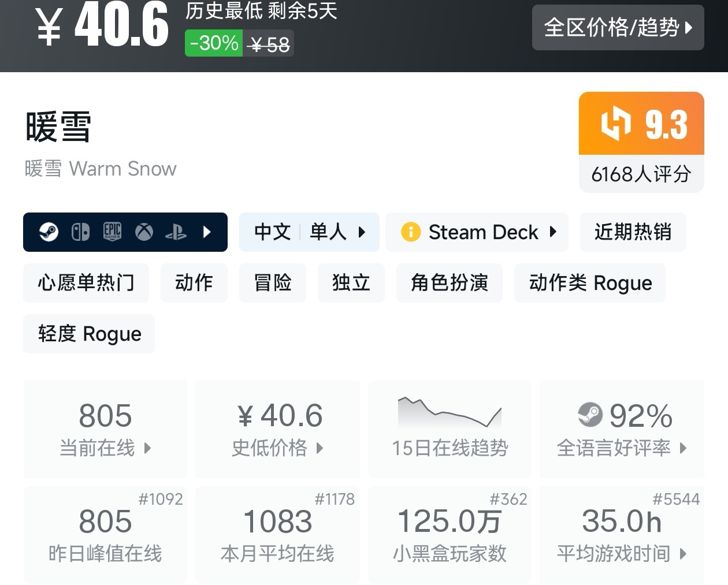Open the 当前在线 stat card
Viewport: 728px width, 585px height.
tap(105, 430)
